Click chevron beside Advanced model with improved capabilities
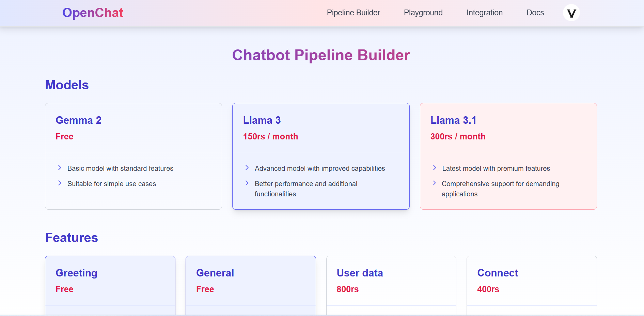The image size is (644, 316). point(247,168)
